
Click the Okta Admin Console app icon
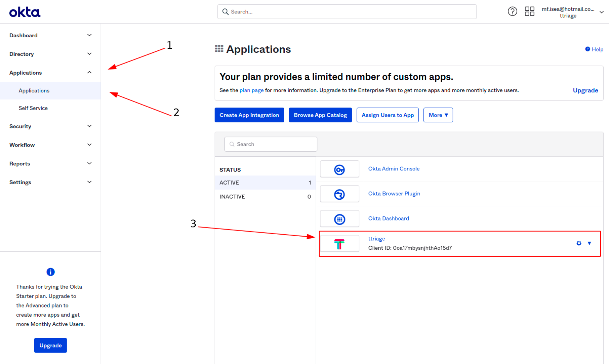(x=339, y=169)
